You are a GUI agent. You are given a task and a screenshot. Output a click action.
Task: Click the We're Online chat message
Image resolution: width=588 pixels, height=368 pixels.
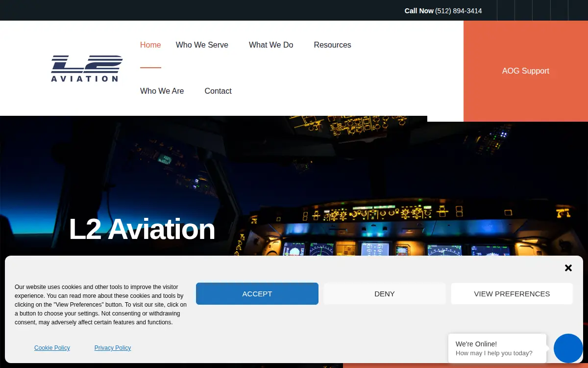click(x=497, y=348)
